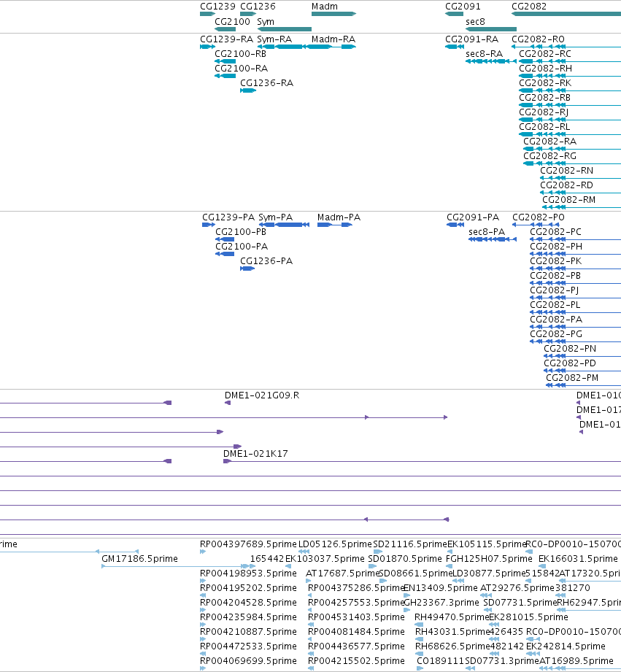621x672 pixels.
Task: Click the DME1-021G09.R clone label
Action: point(262,395)
